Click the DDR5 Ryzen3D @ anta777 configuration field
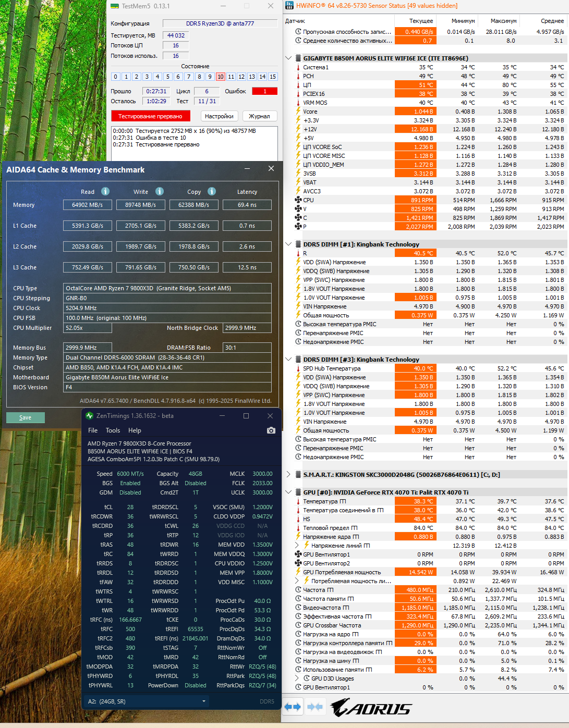 pyautogui.click(x=220, y=23)
